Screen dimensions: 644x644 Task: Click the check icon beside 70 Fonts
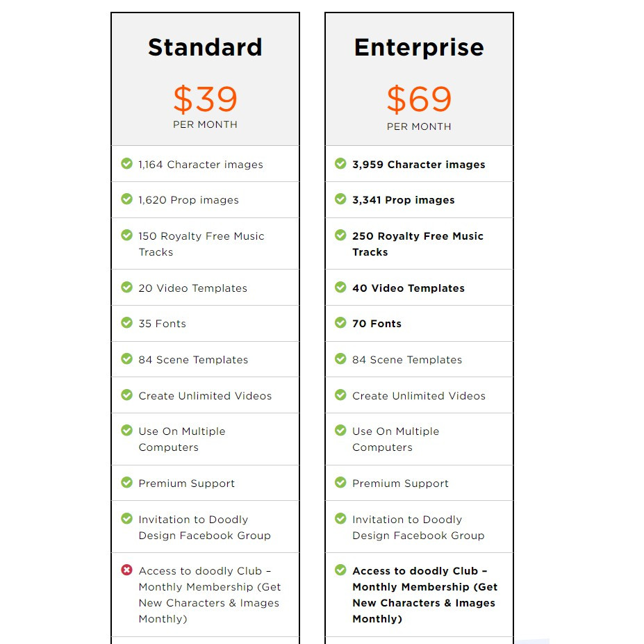tap(340, 323)
